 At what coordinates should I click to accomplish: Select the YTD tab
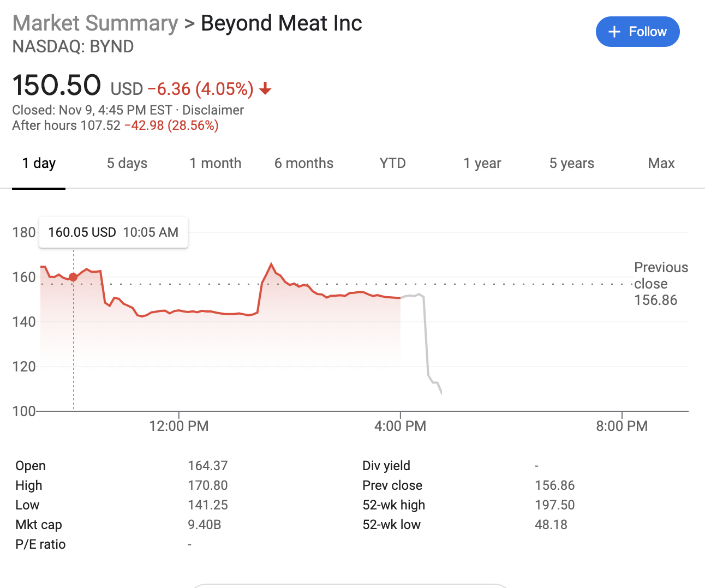pyautogui.click(x=393, y=164)
